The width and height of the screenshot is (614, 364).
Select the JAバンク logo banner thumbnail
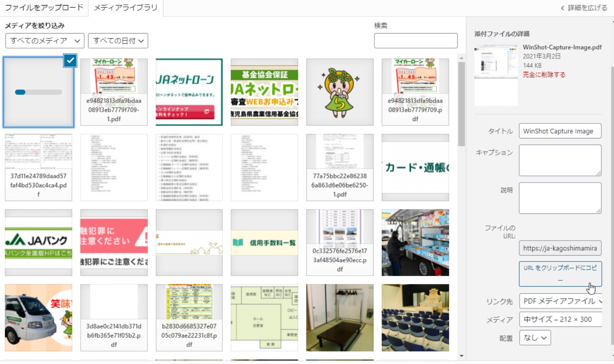38,243
